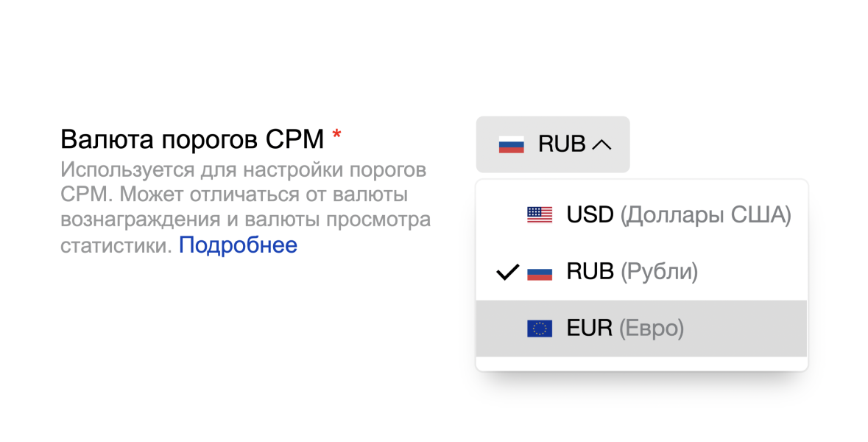Click the RUB label on the dropdown button
This screenshot has width=868, height=442.
point(562,144)
